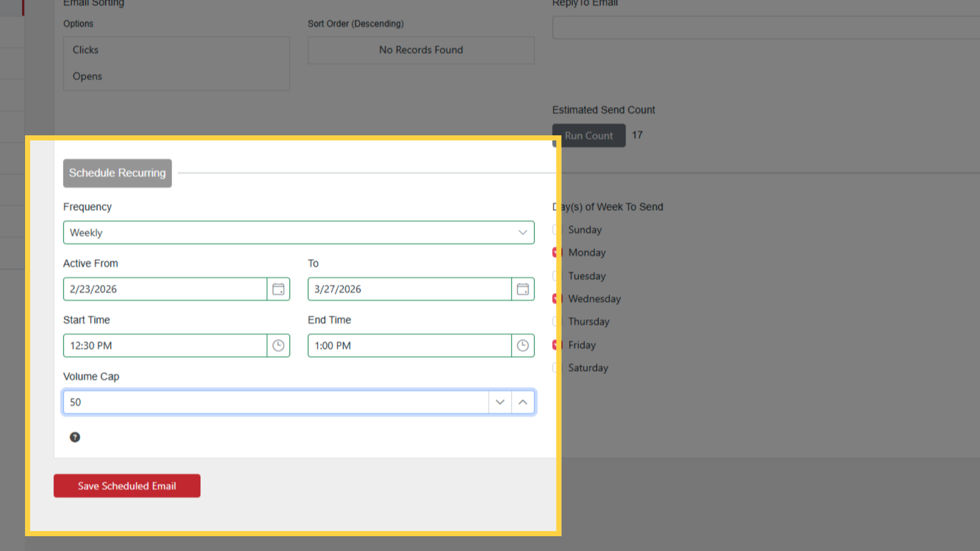This screenshot has width=980, height=551.
Task: Click the Run Count button
Action: (x=589, y=136)
